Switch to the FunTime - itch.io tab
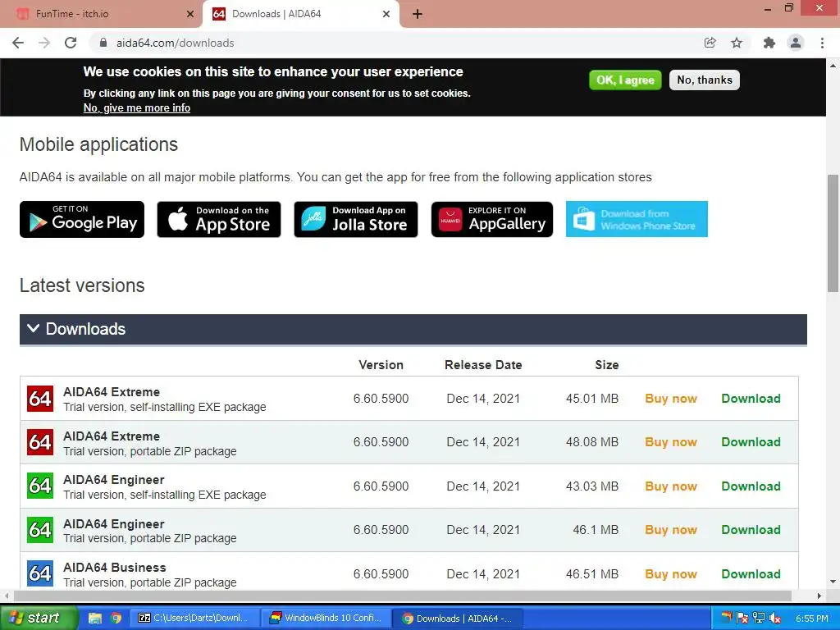Screen dimensions: 840x630 (x=101, y=15)
